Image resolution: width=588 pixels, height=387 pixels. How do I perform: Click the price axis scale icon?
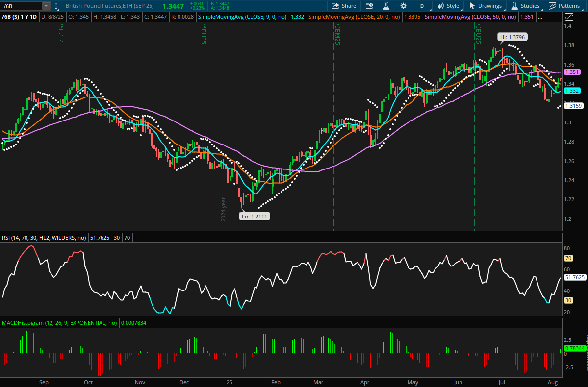(x=569, y=17)
